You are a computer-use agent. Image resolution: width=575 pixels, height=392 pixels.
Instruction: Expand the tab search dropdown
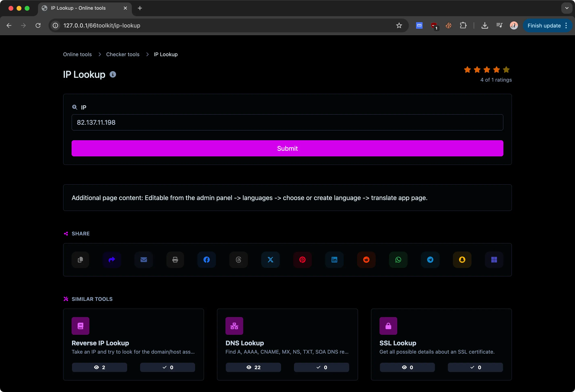pos(566,8)
